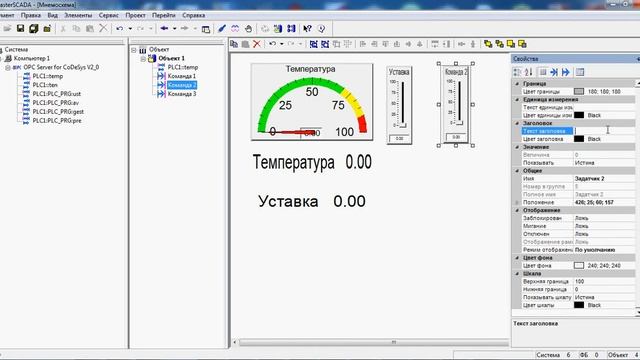640x360 pixels.
Task: Click the Цвет фона light swatch
Action: (x=579, y=265)
